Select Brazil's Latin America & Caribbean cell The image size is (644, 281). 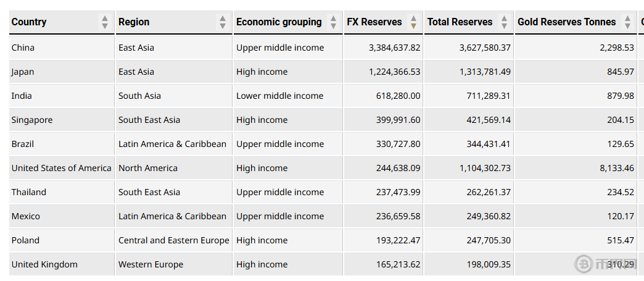[172, 144]
